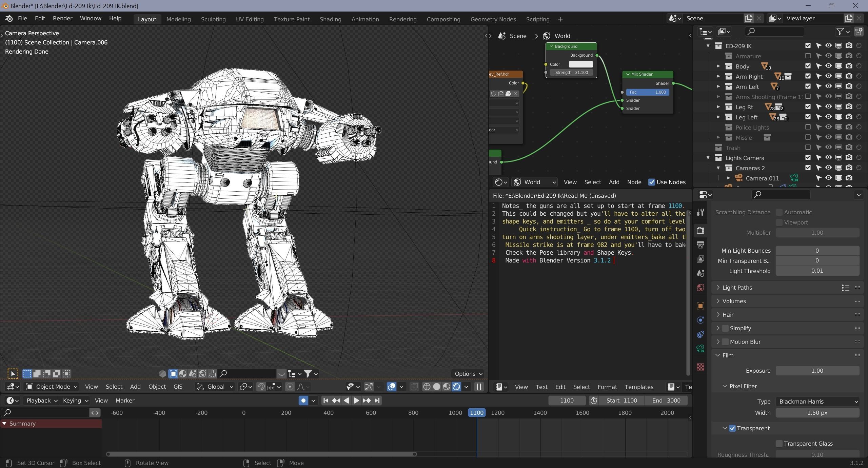The image size is (868, 468).
Task: Open the Templates menu in text editor
Action: (x=639, y=387)
